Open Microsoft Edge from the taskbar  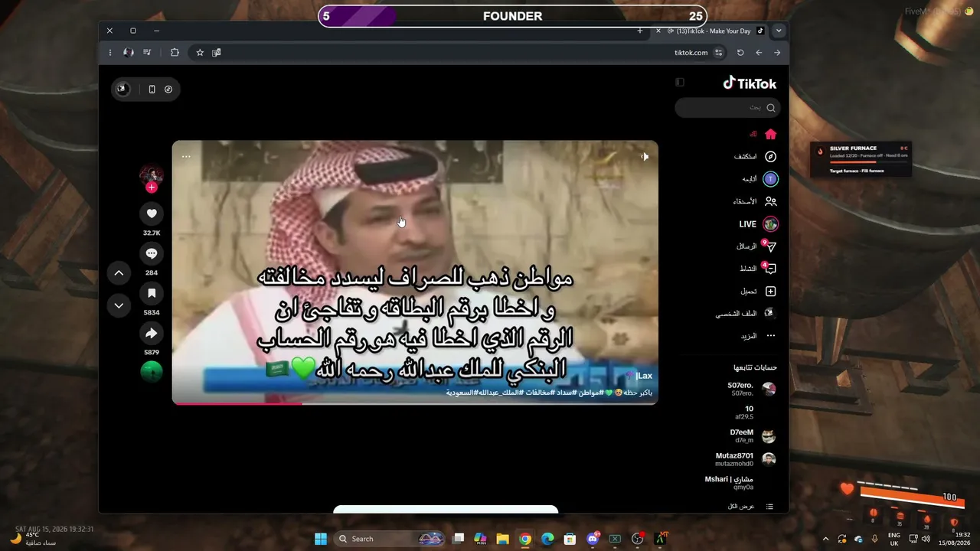coord(547,539)
